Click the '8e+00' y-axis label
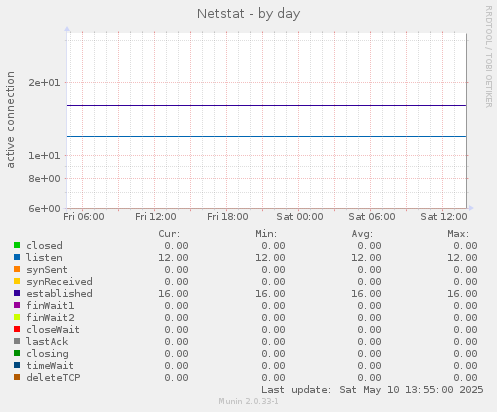 pyautogui.click(x=44, y=178)
